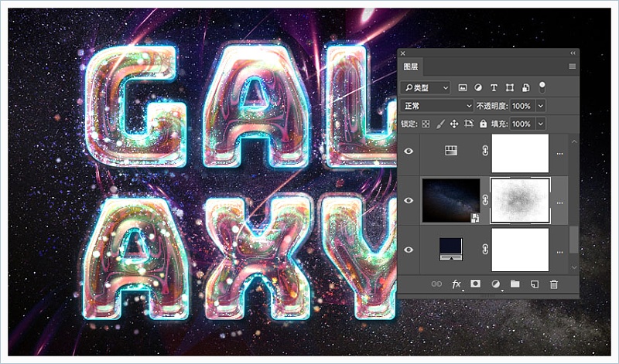Create a new group folder
619x364 pixels.
tap(515, 284)
